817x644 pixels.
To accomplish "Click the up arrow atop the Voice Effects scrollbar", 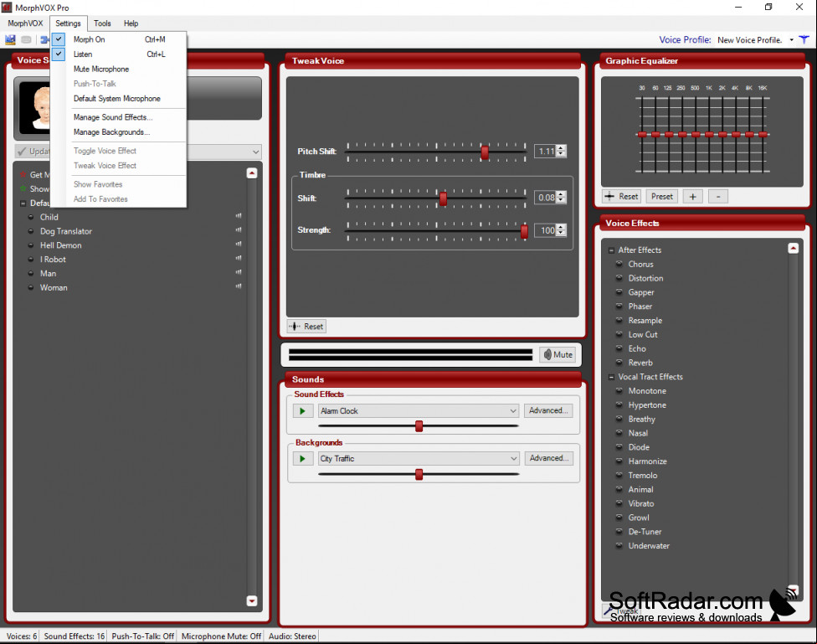I will (793, 248).
